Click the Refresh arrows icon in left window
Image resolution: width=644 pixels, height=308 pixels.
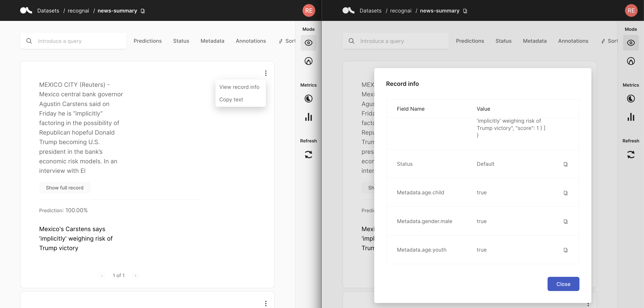[x=309, y=154]
